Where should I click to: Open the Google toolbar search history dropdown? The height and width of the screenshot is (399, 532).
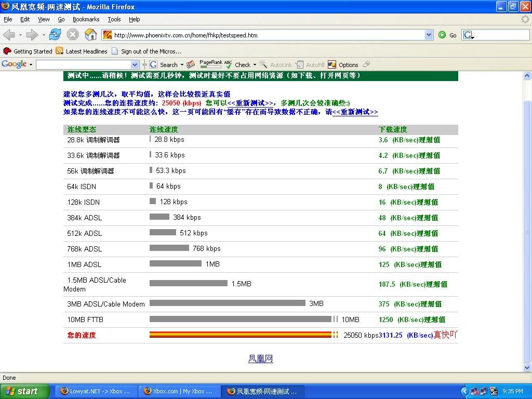click(x=135, y=65)
